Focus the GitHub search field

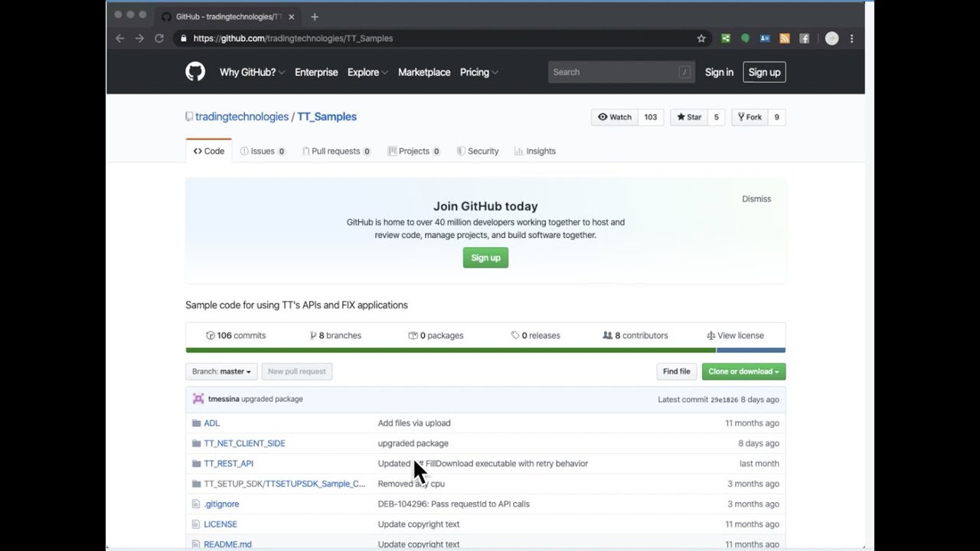pos(622,72)
